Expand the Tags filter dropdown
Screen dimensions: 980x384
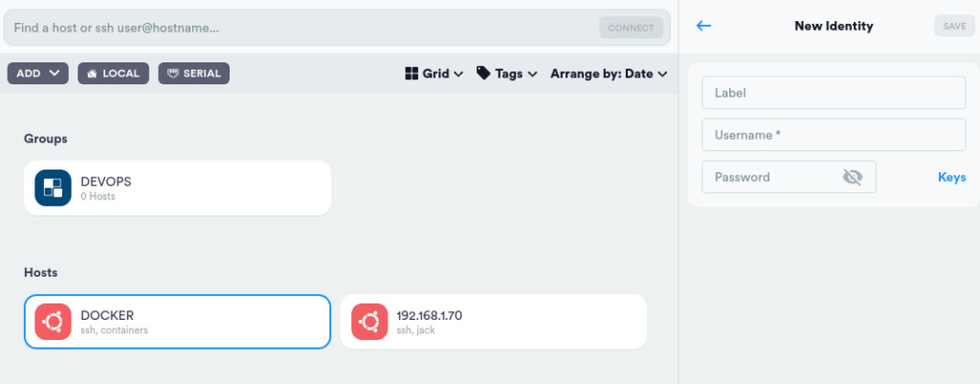[x=507, y=74]
